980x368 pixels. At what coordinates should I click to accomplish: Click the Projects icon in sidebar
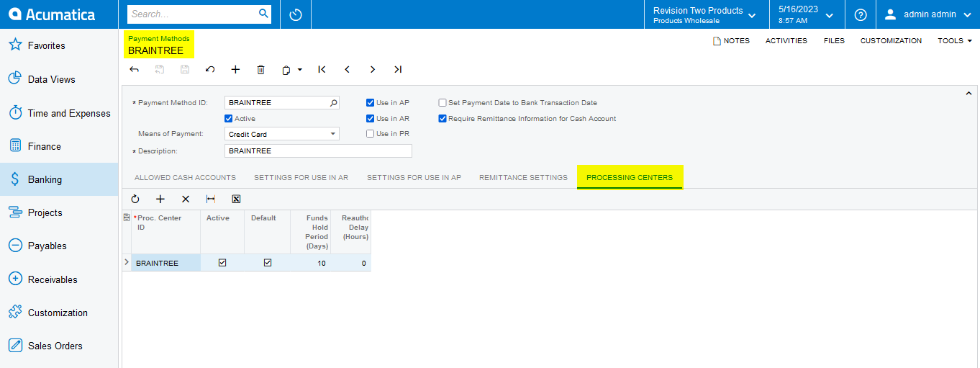coord(15,212)
